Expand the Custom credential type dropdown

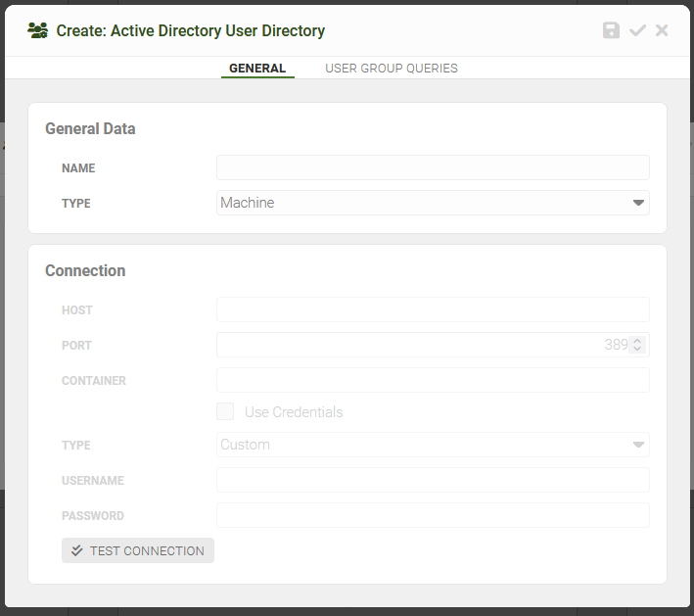[x=433, y=445]
